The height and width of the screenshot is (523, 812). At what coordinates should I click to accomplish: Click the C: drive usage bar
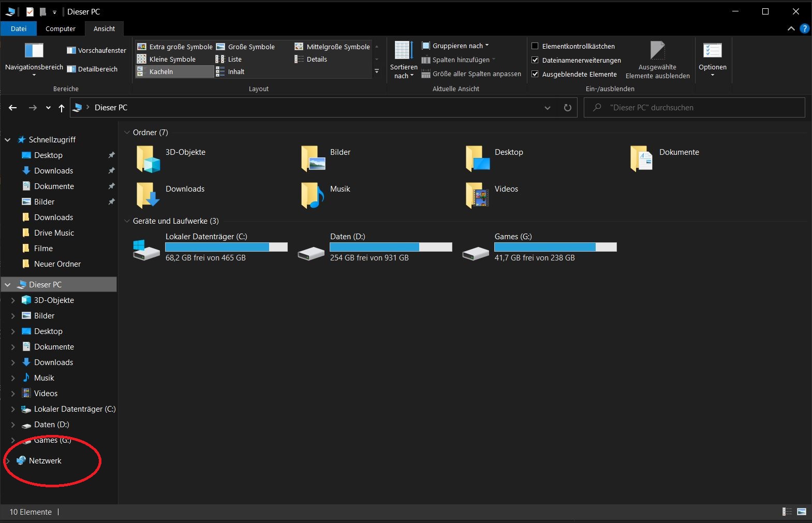click(x=227, y=247)
